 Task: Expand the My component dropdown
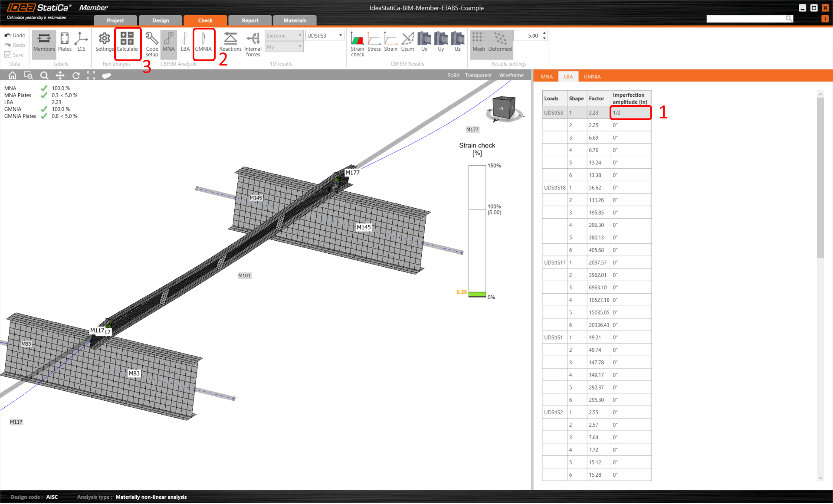(x=284, y=47)
